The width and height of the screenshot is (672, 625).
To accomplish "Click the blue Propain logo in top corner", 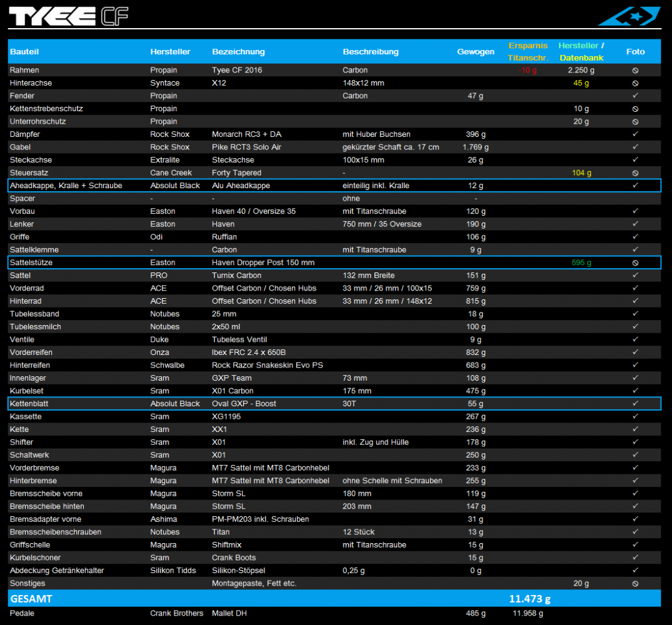I will pyautogui.click(x=629, y=16).
